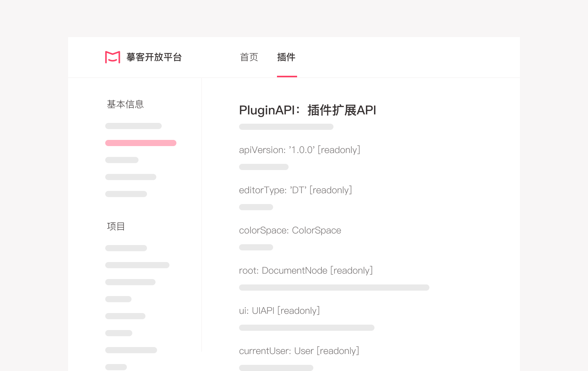
Task: Click the placeholder bar under ui: UIAPI
Action: click(307, 328)
